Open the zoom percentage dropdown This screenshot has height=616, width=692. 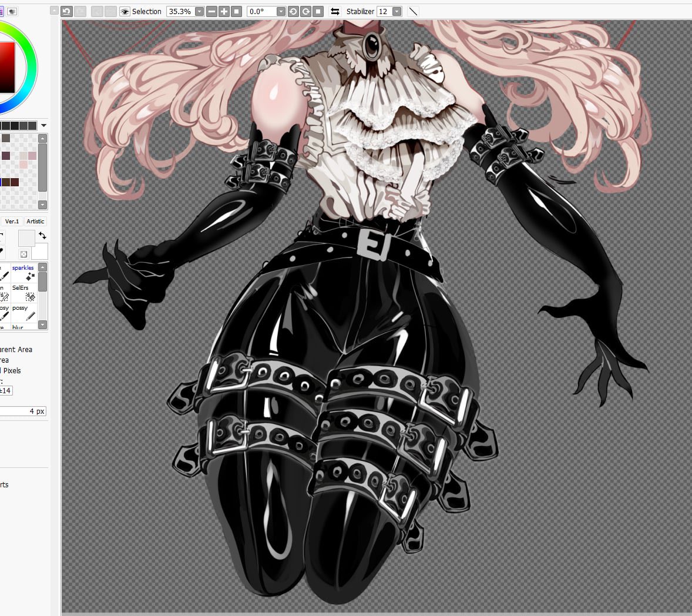(200, 12)
